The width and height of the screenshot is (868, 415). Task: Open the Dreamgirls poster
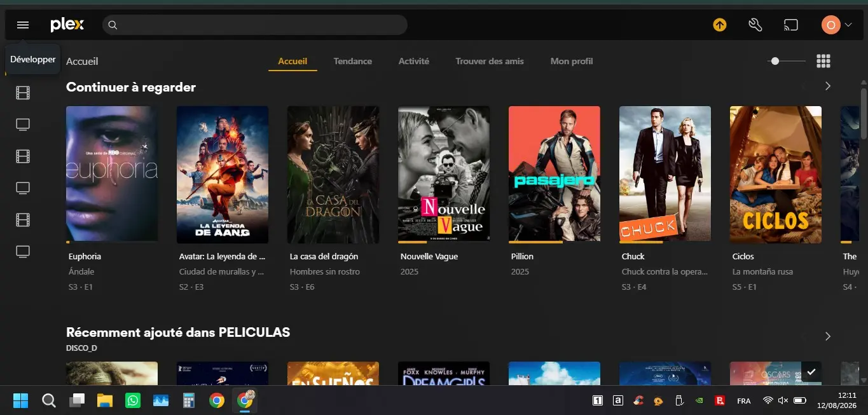click(x=444, y=374)
